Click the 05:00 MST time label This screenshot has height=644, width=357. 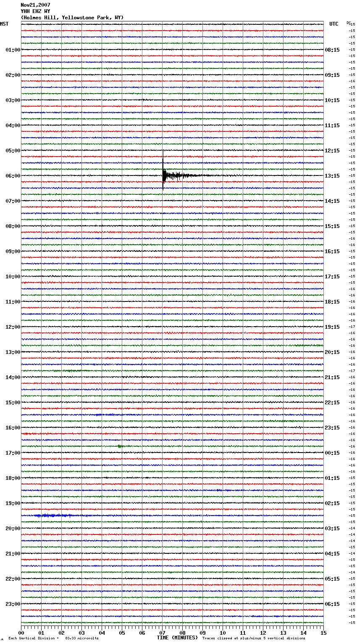pos(13,151)
